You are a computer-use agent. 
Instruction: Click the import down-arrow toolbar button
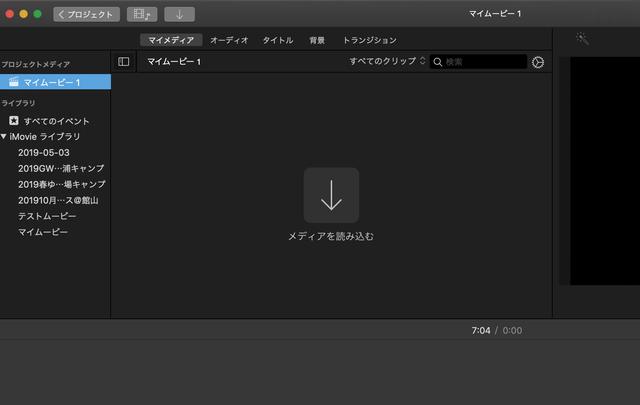click(180, 14)
